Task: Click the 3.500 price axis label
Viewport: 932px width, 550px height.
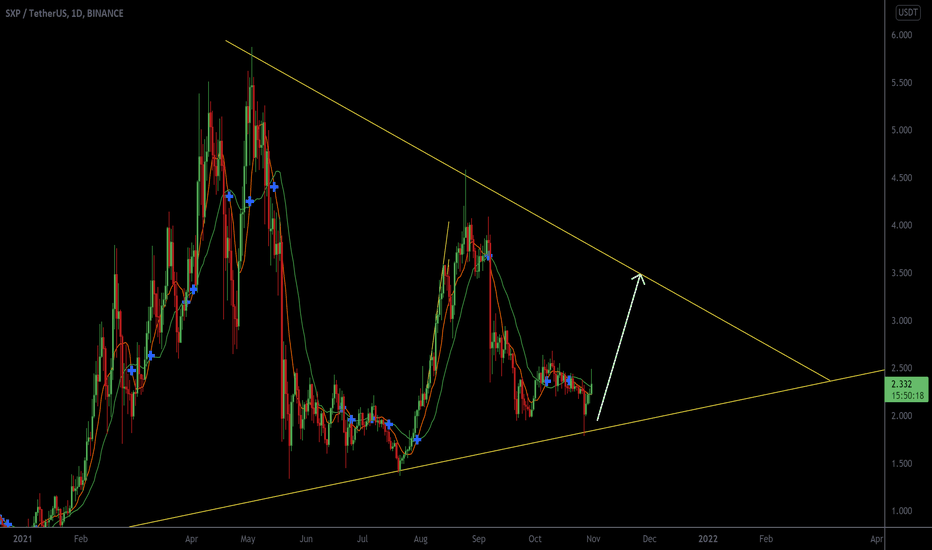Action: click(901, 273)
